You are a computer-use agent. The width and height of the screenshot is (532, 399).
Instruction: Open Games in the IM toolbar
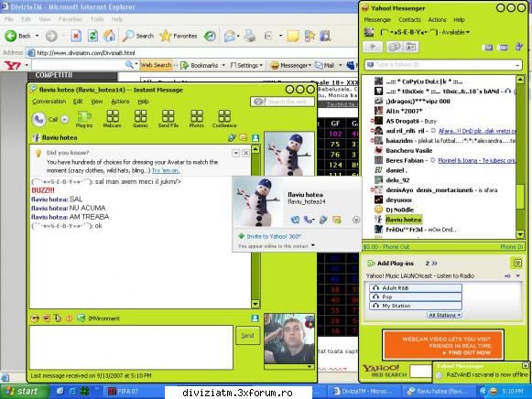[140, 119]
